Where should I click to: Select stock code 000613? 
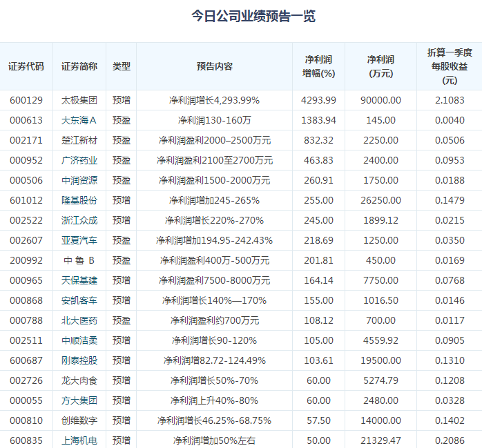[x=26, y=120]
